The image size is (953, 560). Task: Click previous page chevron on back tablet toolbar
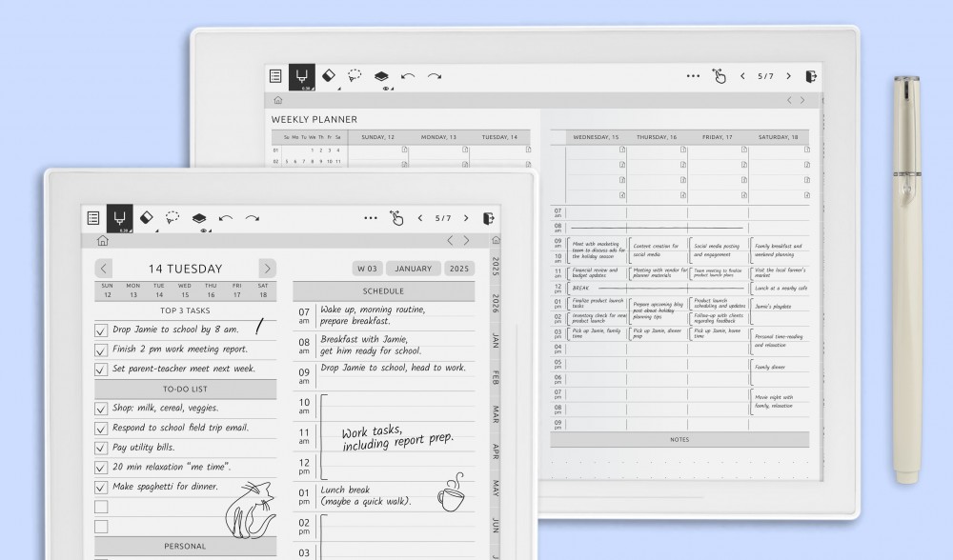742,76
